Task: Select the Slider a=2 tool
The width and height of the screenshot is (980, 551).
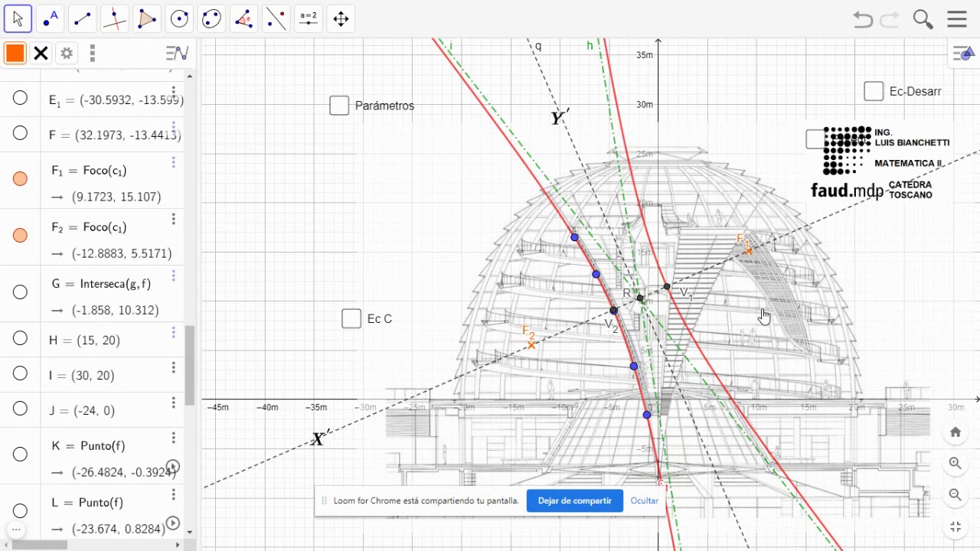Action: [x=309, y=19]
